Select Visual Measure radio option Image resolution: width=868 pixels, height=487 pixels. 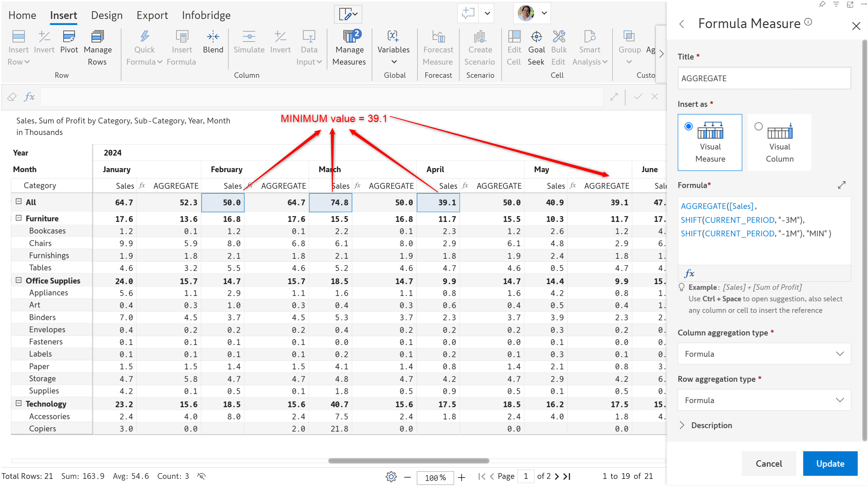pos(688,126)
